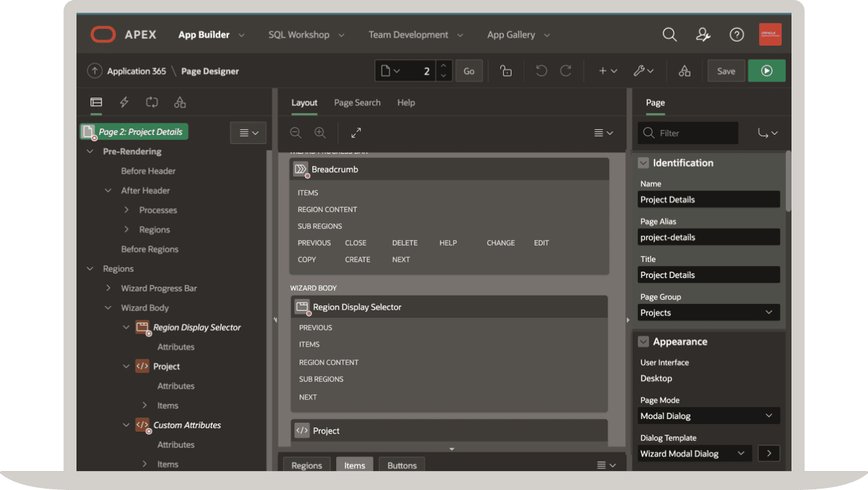
Task: Open the Help question mark menu
Action: 736,34
